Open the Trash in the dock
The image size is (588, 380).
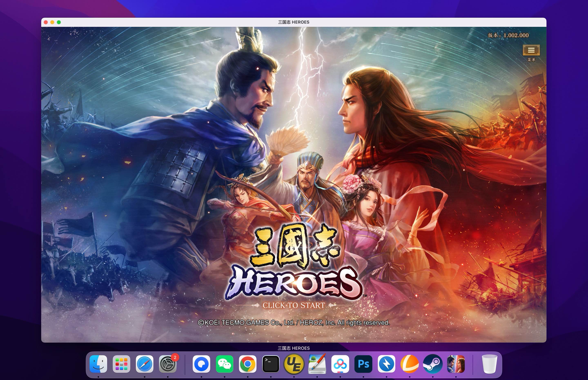490,364
